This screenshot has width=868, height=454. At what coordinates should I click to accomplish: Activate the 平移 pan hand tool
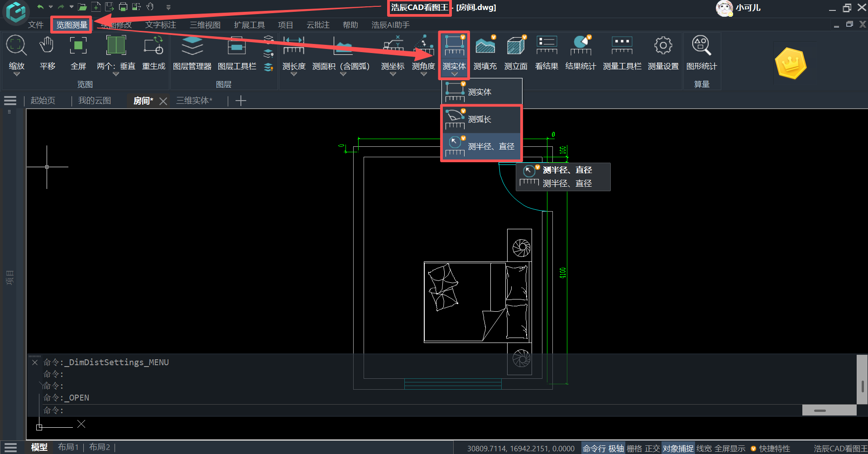pos(47,52)
